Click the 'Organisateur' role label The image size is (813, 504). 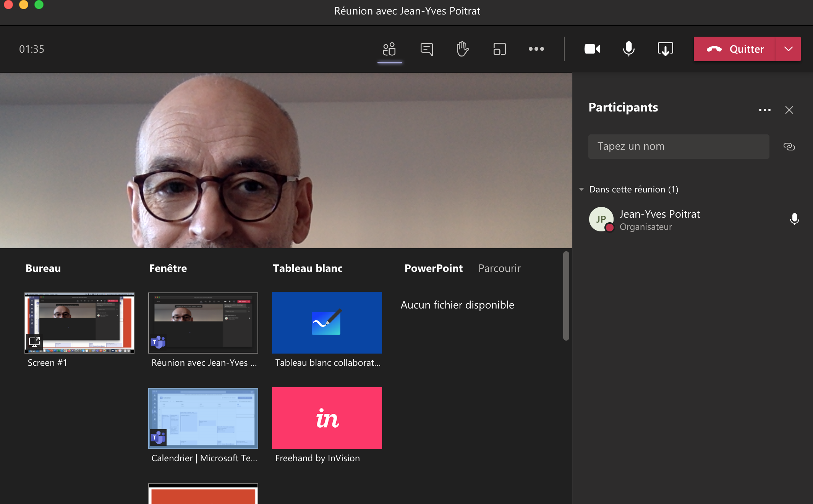pyautogui.click(x=646, y=227)
